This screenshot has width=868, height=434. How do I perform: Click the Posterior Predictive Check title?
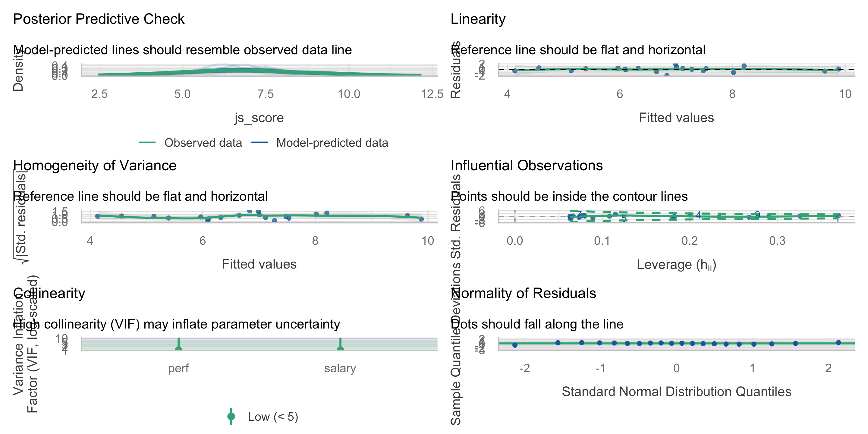(98, 19)
